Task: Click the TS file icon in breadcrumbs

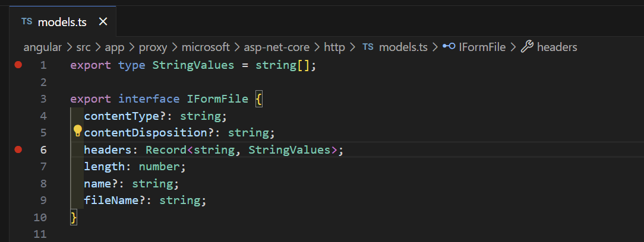Action: coord(368,47)
